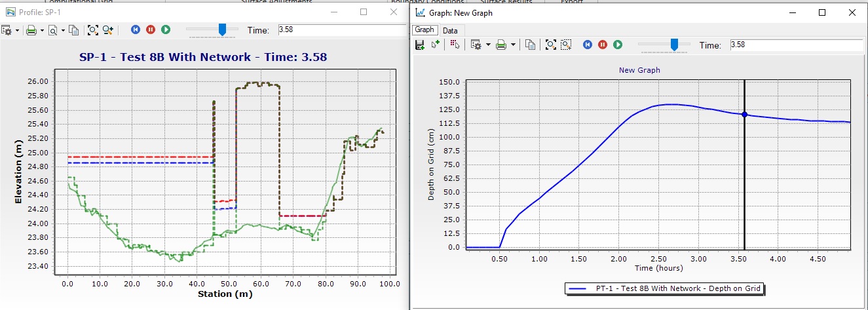868x310 pixels.
Task: Expand print dropdown arrow in Profile toolbar
Action: [x=42, y=30]
